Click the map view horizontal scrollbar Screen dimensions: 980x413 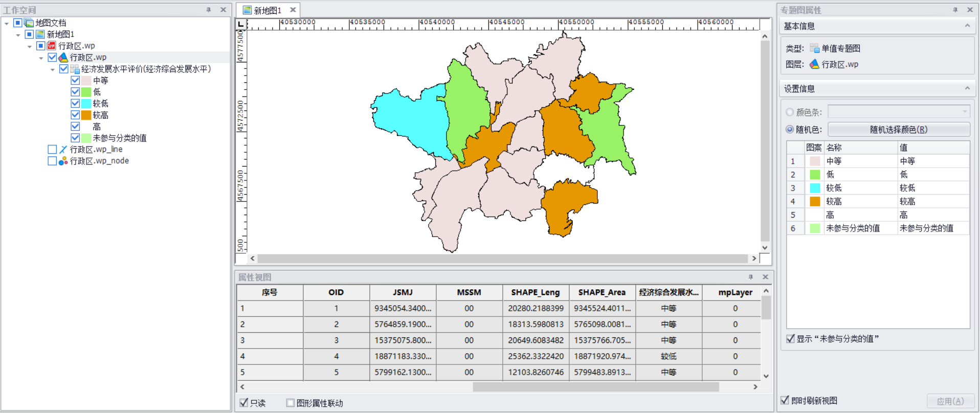502,259
